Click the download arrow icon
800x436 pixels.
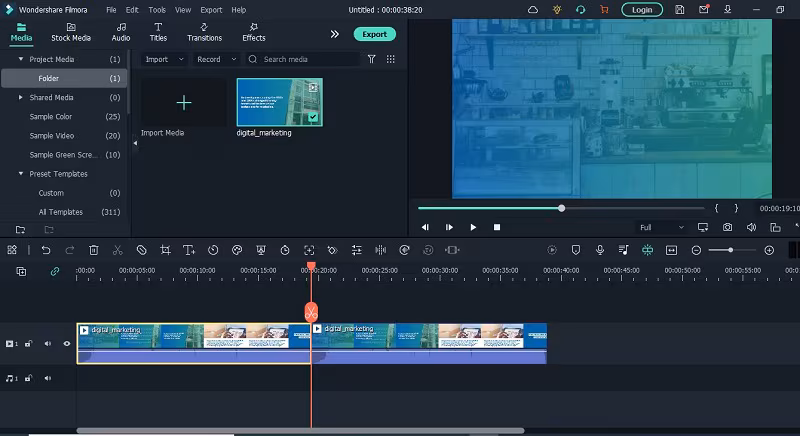tap(728, 10)
